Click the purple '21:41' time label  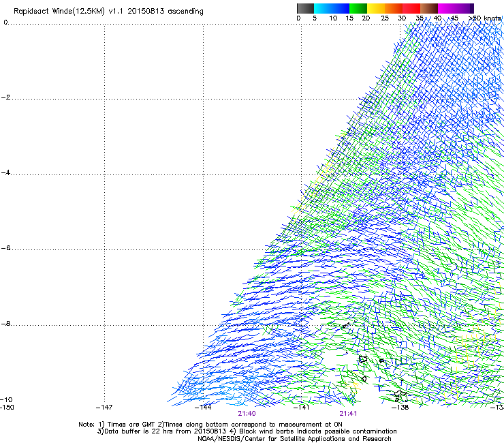click(x=349, y=414)
